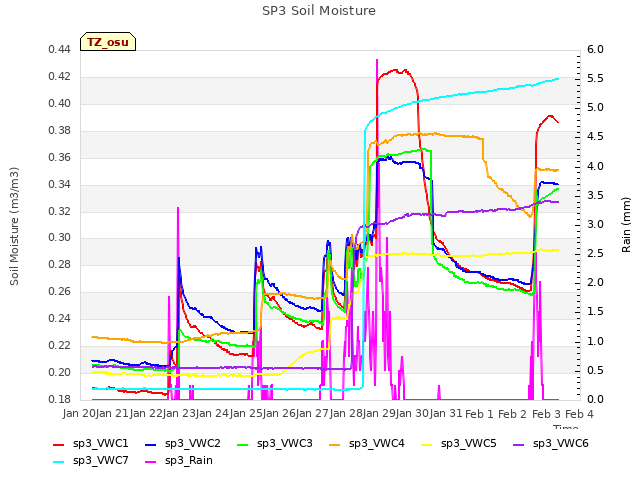
Task: Click the 5.0 rain axis value
Action: [x=595, y=107]
